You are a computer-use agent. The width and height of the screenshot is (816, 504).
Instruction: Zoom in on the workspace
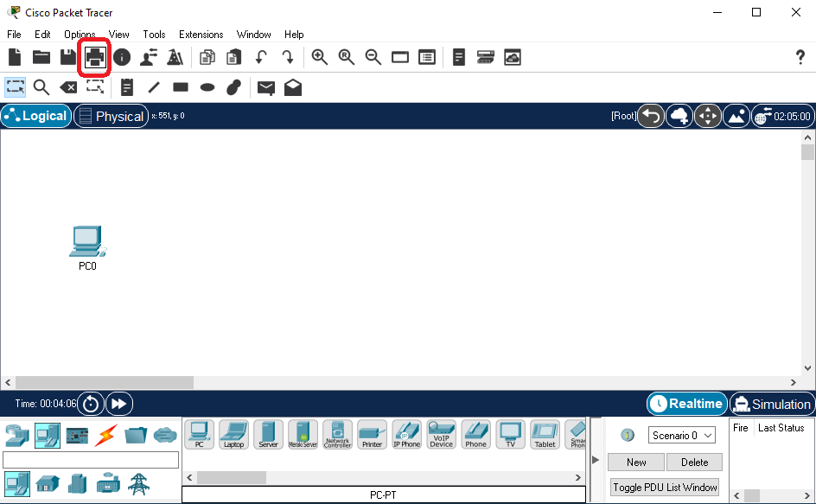point(319,57)
